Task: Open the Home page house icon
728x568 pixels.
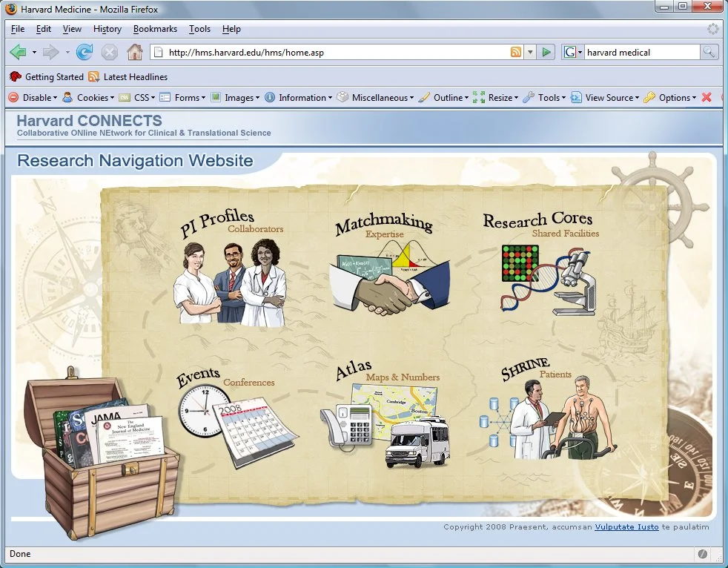Action: click(135, 52)
